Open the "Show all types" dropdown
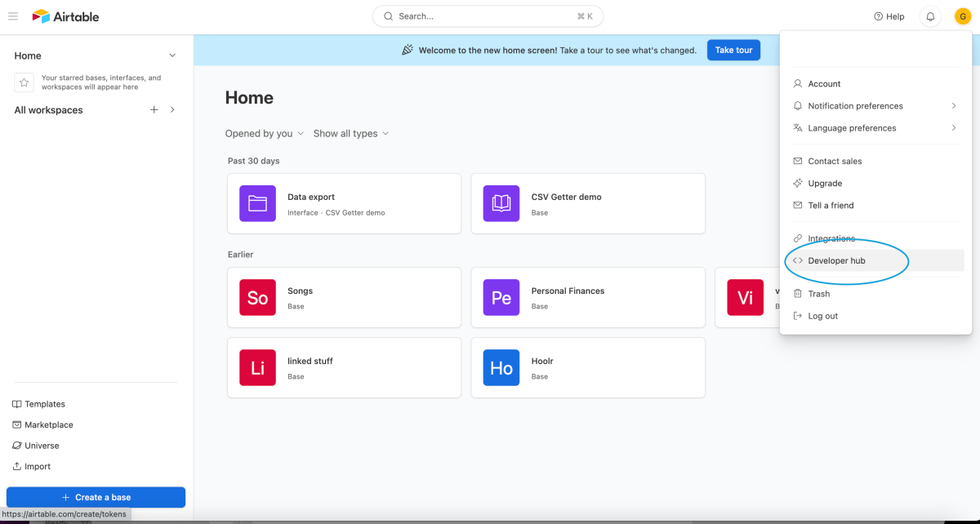 (x=350, y=133)
